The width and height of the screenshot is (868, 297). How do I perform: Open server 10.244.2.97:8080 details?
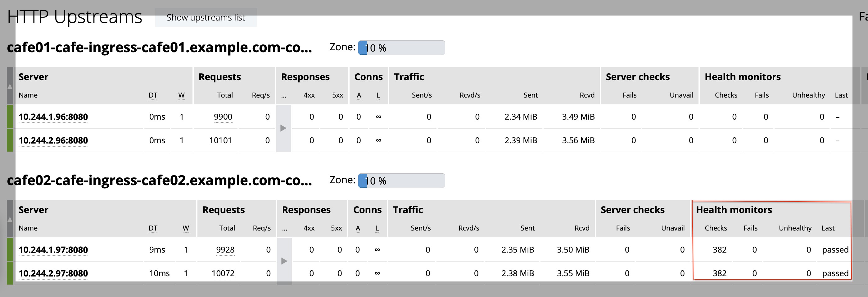pos(53,273)
